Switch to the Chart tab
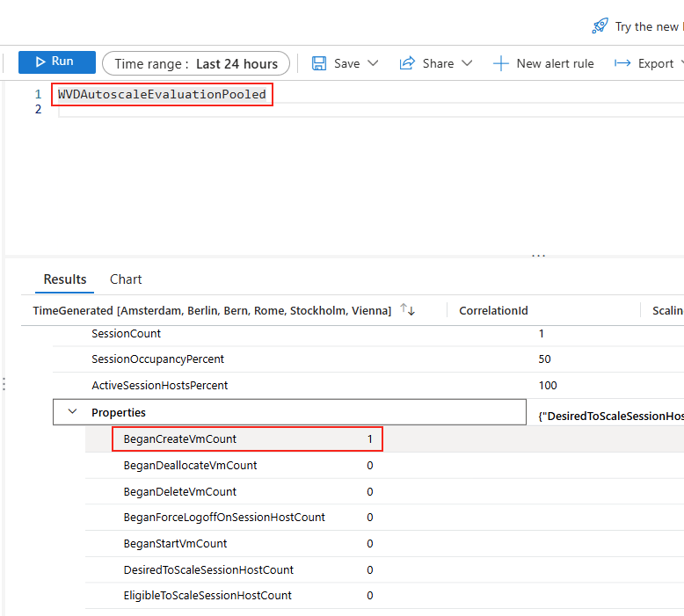This screenshot has width=684, height=616. point(126,279)
